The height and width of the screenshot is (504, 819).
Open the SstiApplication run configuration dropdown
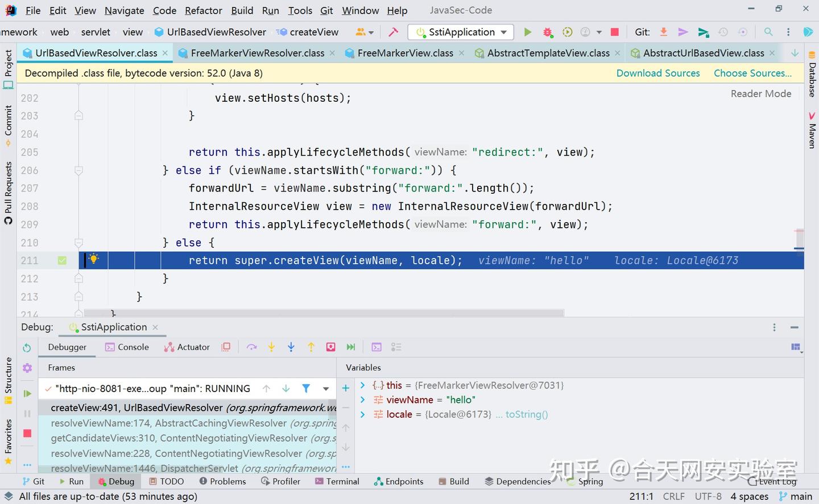pos(503,32)
